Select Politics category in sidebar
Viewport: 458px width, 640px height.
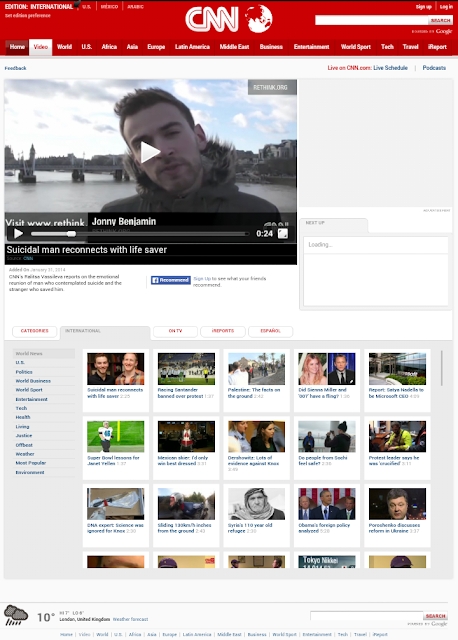(x=24, y=372)
